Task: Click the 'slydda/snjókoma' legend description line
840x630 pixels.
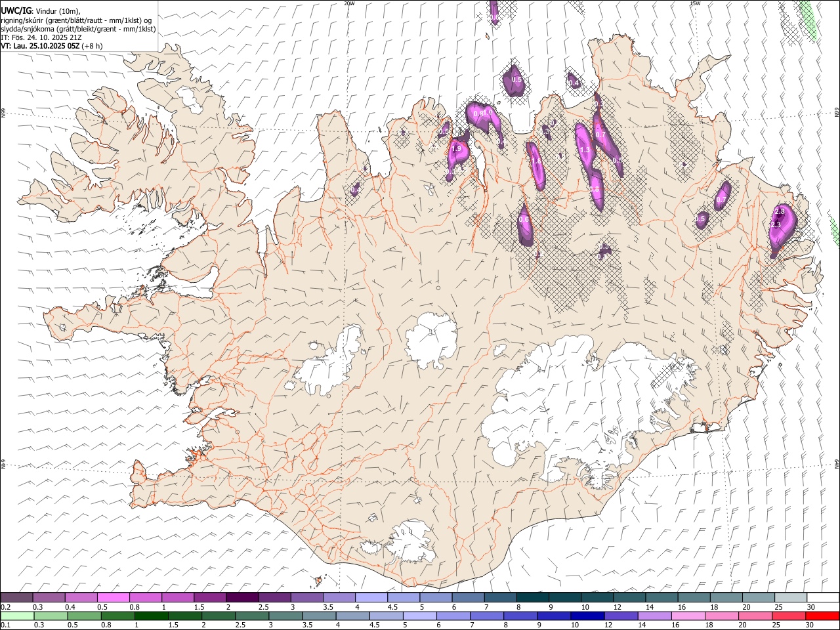Action: coord(78,29)
